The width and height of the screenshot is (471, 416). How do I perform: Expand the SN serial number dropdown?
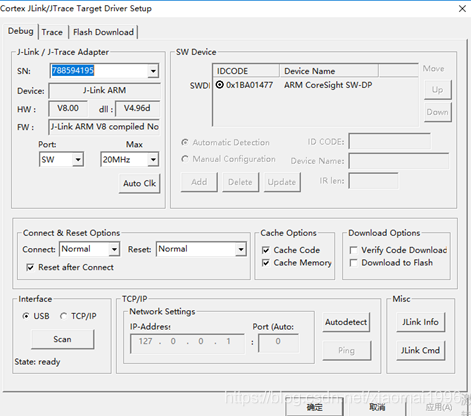153,71
